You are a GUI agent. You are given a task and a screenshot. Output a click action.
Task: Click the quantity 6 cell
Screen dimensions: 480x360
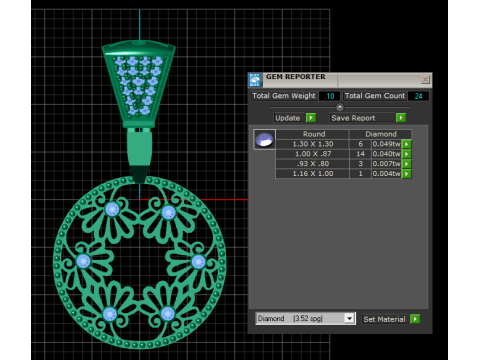coord(360,144)
